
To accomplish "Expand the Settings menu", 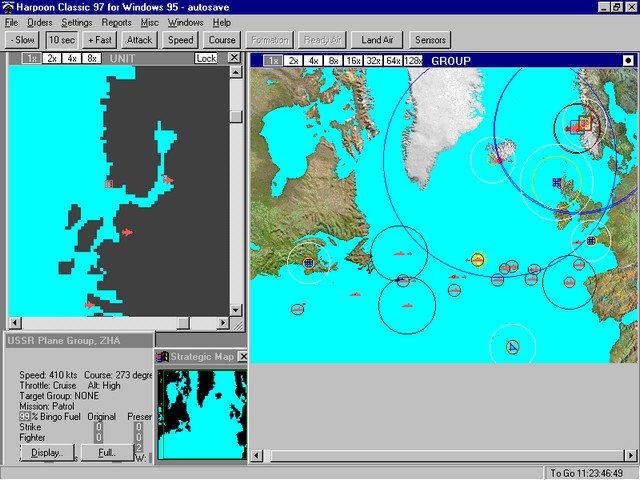I will [77, 22].
